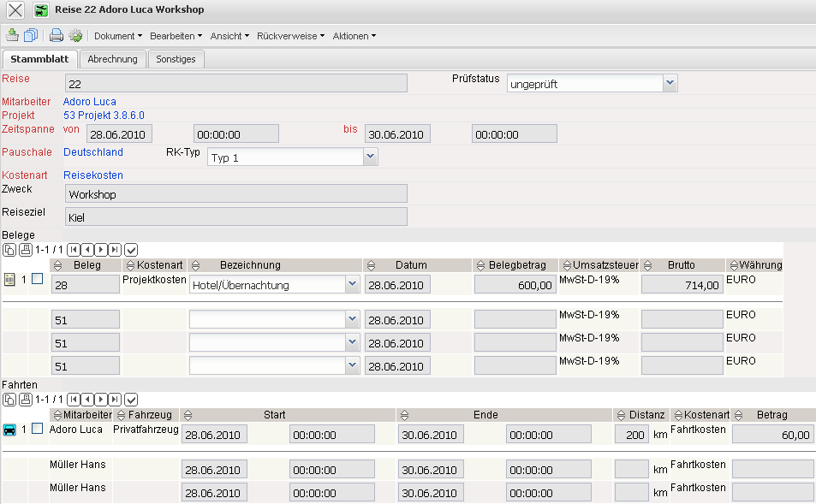Tick the checkbox for Beleg 28 row
This screenshot has width=816, height=504.
tap(37, 279)
